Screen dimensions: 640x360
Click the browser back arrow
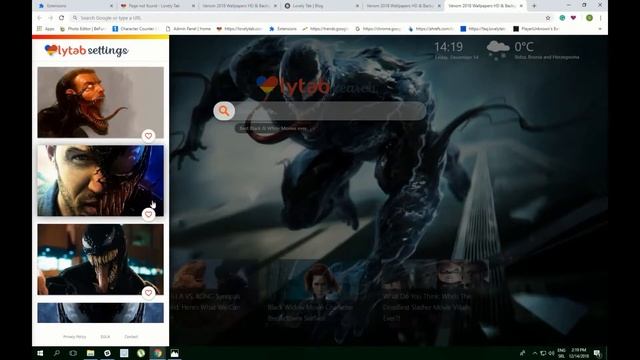pos(40,18)
